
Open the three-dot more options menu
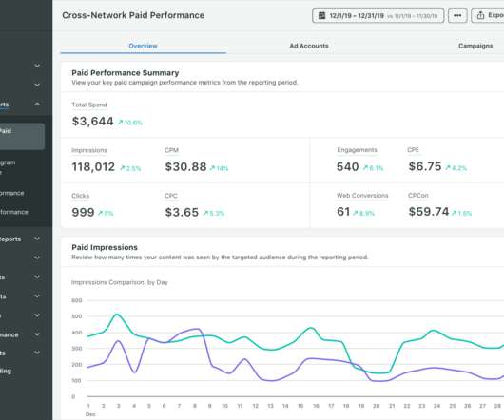[x=457, y=15]
